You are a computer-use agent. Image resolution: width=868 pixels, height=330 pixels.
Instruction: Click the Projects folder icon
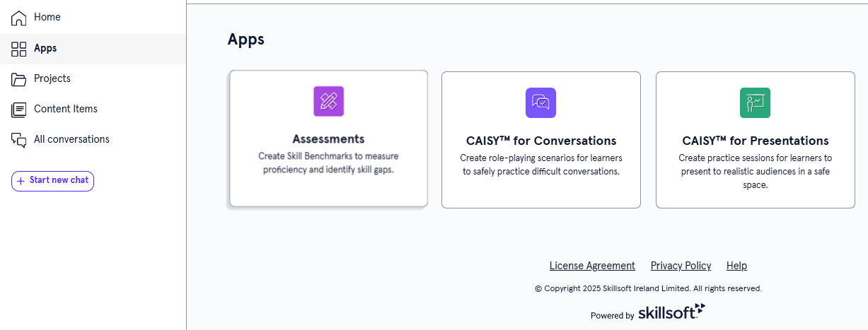pyautogui.click(x=19, y=79)
